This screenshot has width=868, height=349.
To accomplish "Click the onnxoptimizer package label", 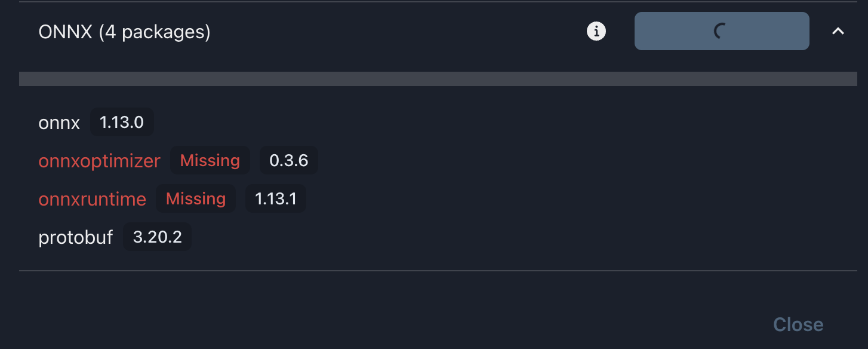I will (99, 160).
